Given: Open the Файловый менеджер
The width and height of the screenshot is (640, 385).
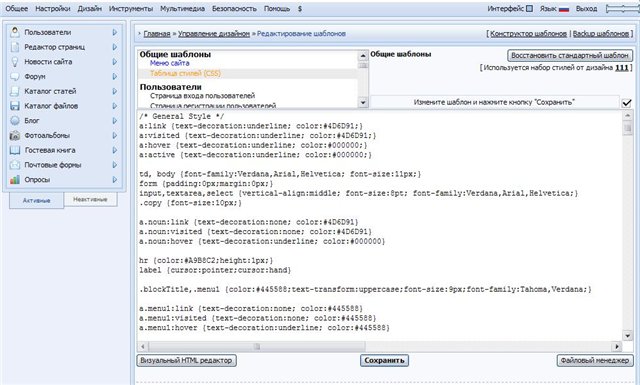Looking at the screenshot, I should point(595,361).
